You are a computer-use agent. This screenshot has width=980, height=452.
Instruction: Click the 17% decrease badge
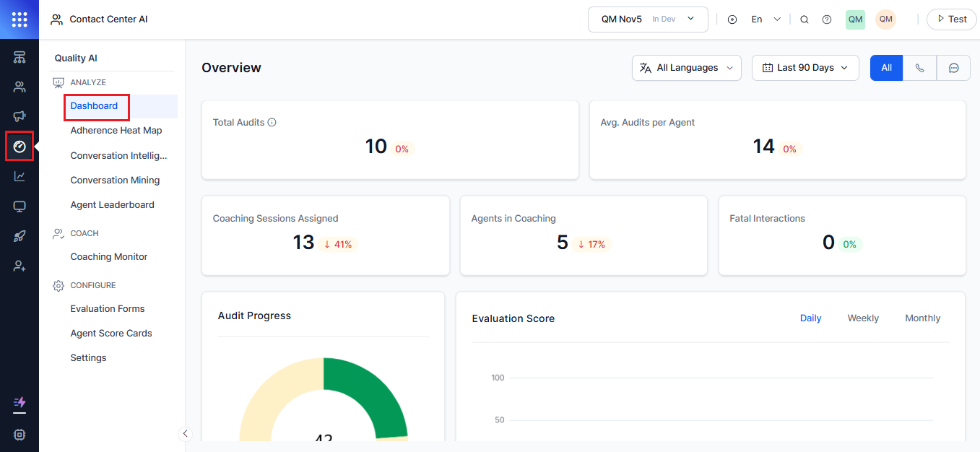(x=591, y=245)
